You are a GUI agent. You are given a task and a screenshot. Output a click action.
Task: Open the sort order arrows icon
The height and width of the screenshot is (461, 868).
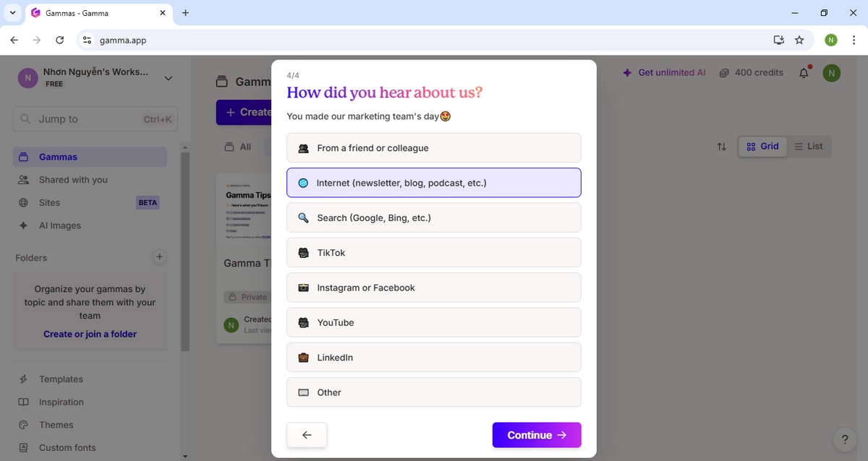click(x=721, y=147)
